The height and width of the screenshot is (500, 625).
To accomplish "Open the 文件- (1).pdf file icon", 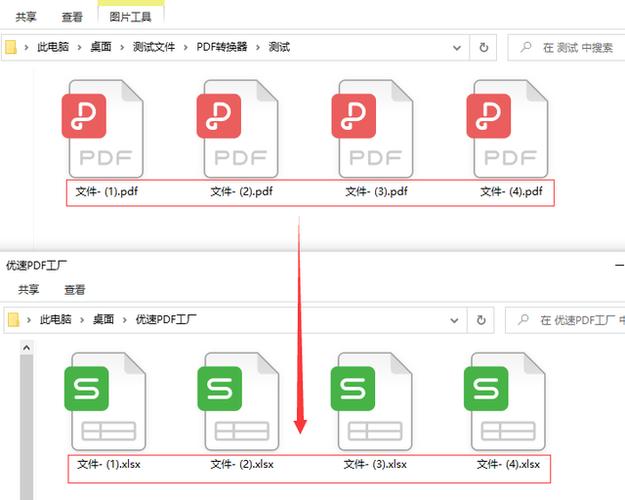I will [103, 128].
